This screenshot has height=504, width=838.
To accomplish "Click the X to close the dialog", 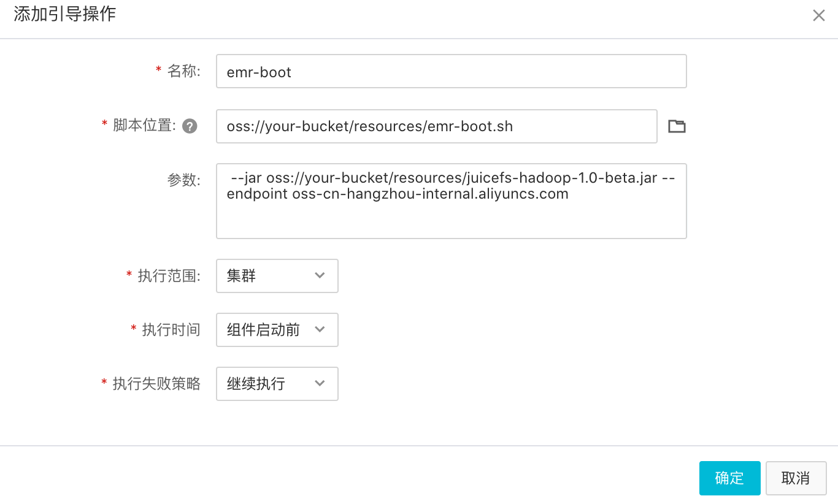I will pyautogui.click(x=819, y=15).
